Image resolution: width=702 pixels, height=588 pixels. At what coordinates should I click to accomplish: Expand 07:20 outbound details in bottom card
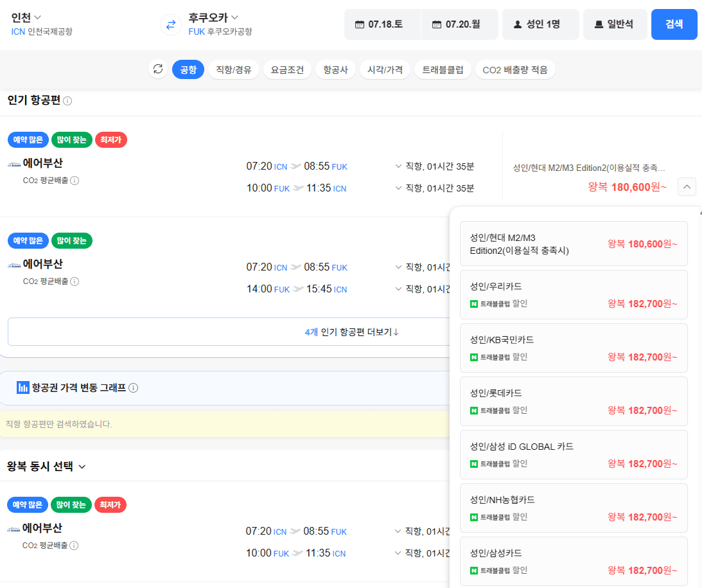tap(398, 531)
